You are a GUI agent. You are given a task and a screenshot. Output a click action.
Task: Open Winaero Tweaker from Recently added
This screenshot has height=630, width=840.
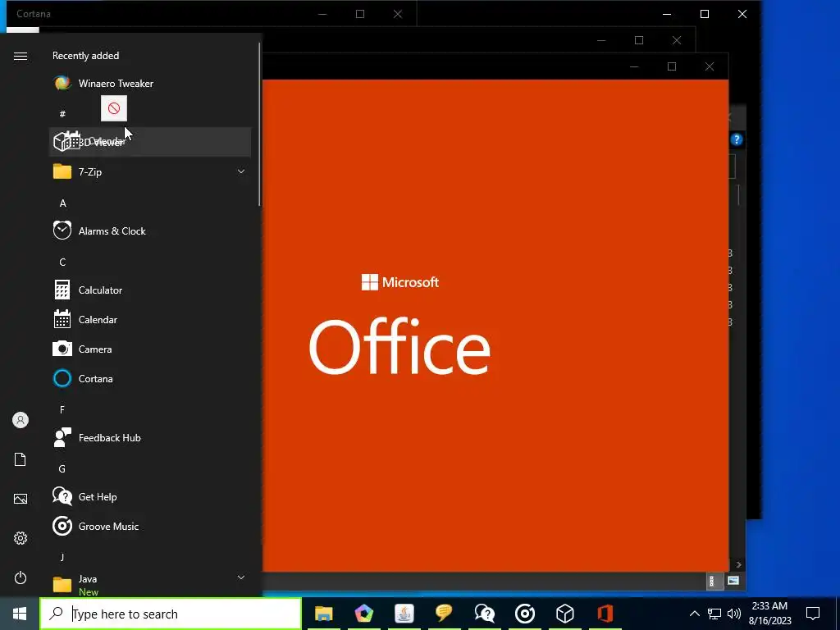coord(150,84)
